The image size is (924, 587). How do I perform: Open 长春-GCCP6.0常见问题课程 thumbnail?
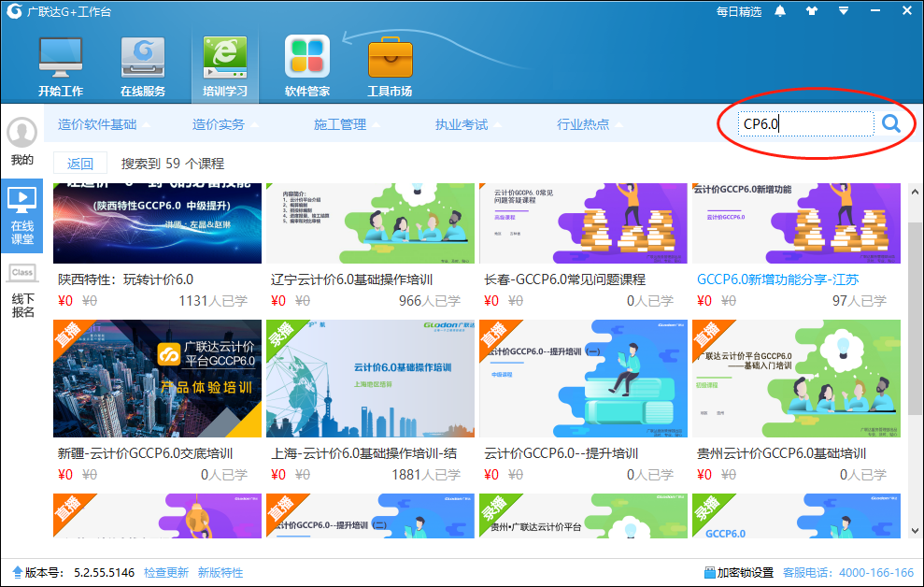583,223
